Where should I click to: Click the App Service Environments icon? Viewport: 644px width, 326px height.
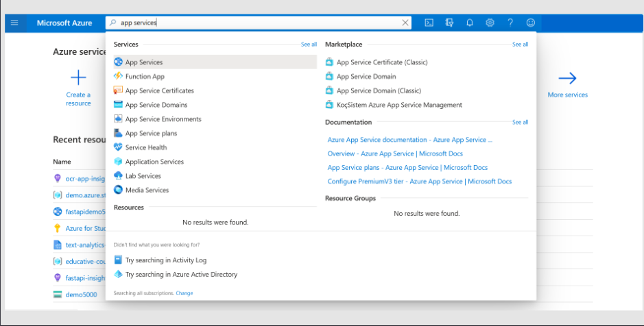point(118,118)
